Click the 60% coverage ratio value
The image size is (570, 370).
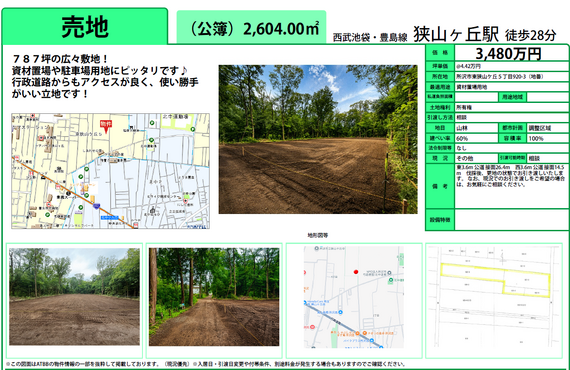pos(462,138)
